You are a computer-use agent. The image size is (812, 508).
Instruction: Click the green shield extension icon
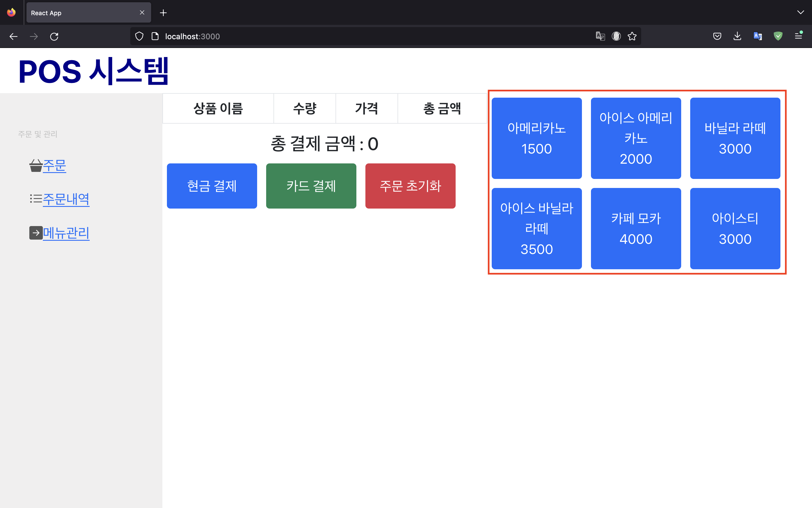778,36
